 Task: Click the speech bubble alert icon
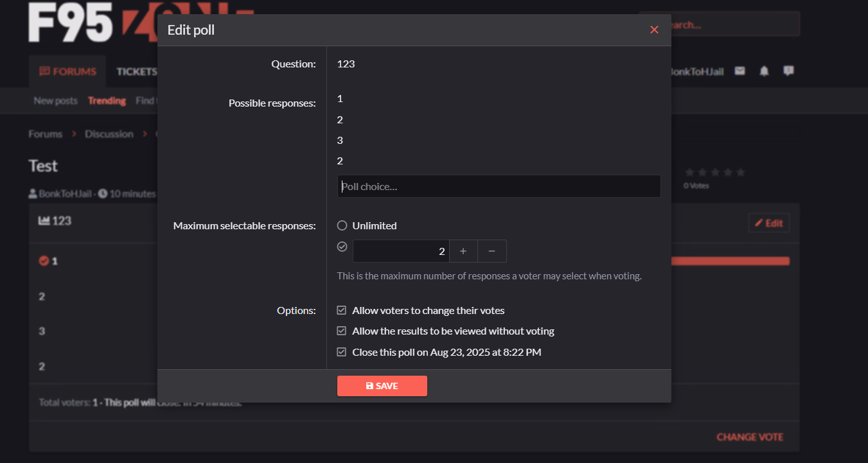[788, 71]
